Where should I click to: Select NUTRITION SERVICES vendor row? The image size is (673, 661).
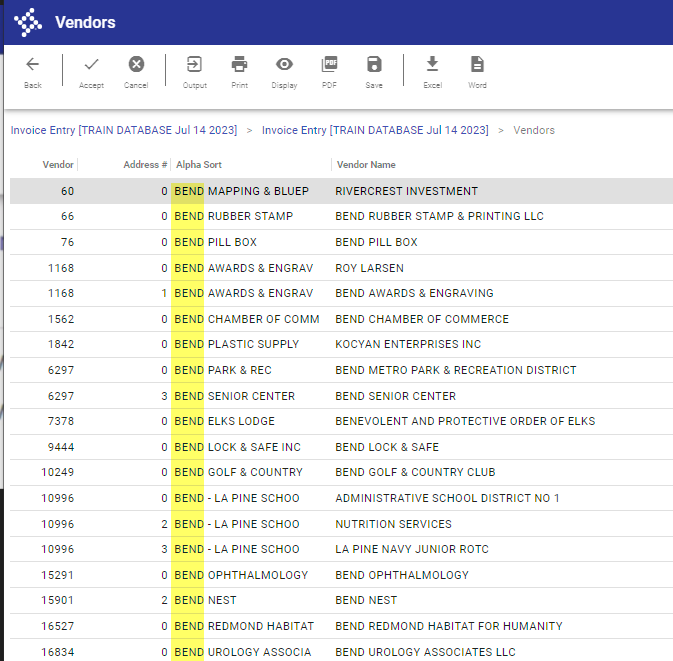[x=341, y=524]
